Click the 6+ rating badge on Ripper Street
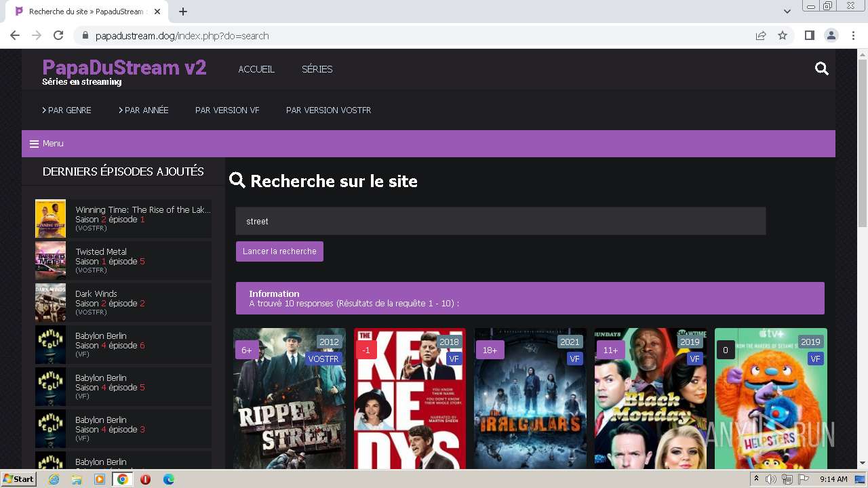This screenshot has width=868, height=488. pyautogui.click(x=246, y=350)
